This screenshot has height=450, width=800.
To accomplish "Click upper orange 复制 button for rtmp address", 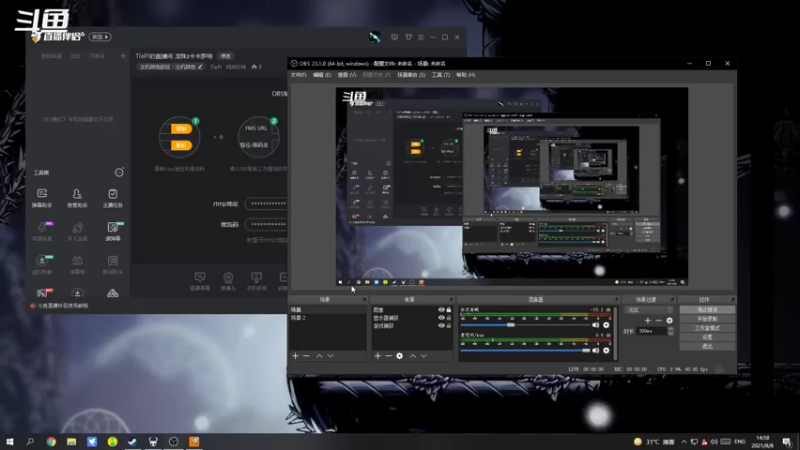I will click(181, 129).
